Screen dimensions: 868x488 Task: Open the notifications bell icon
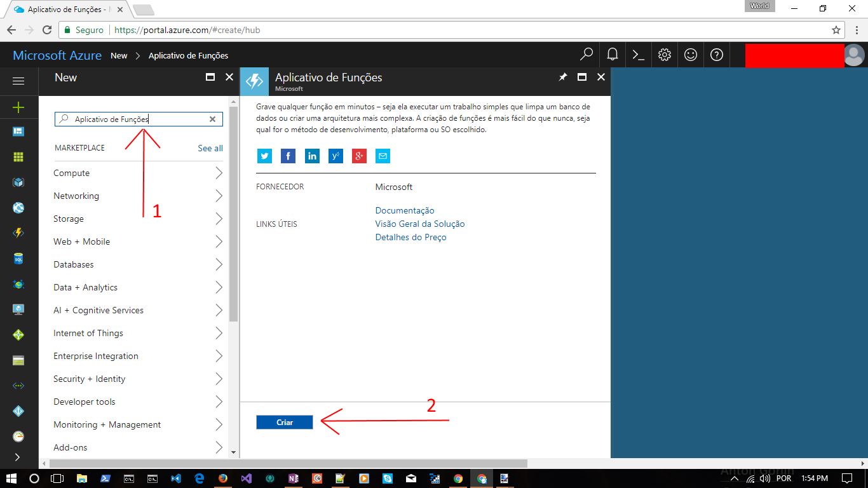[x=613, y=55]
